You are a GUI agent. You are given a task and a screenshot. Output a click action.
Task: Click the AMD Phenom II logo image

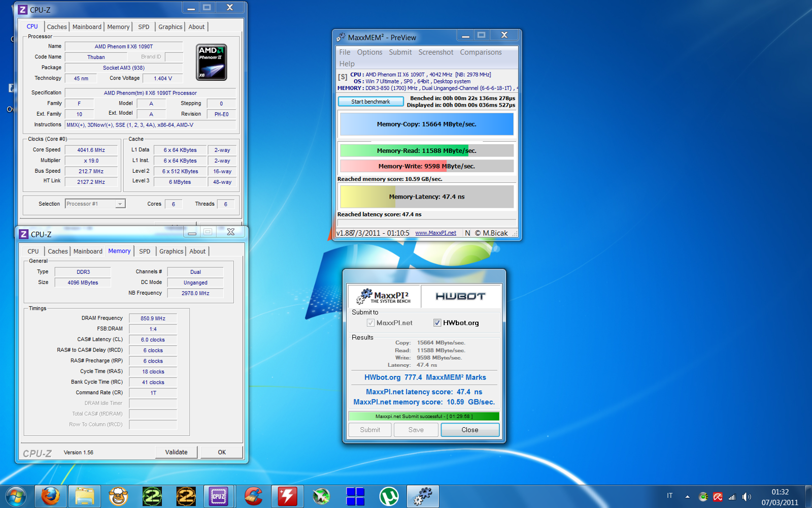(x=212, y=62)
